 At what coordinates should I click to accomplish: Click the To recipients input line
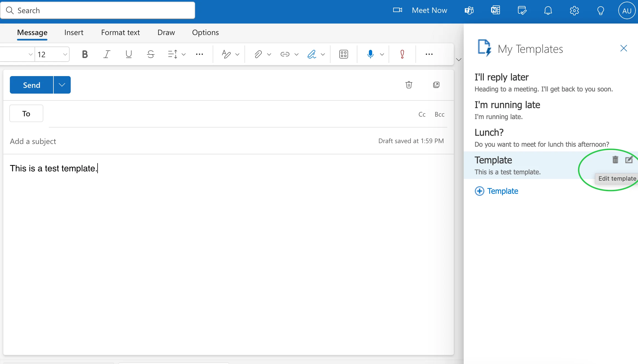[230, 114]
